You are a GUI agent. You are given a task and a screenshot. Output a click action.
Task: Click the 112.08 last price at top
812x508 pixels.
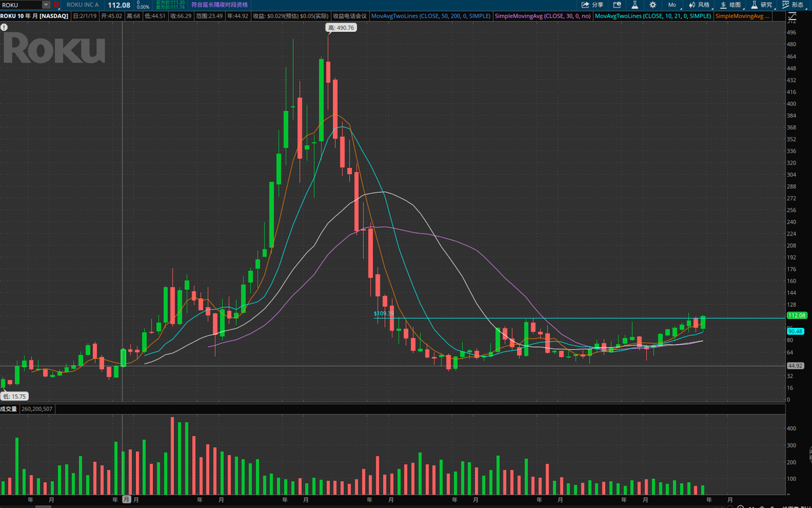click(119, 5)
